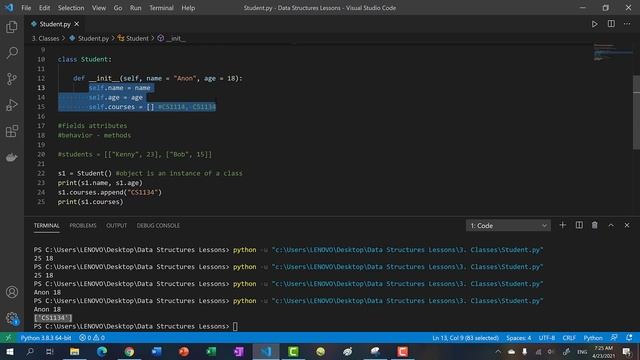Open the View menu
The width and height of the screenshot is (640, 360).
99,8
